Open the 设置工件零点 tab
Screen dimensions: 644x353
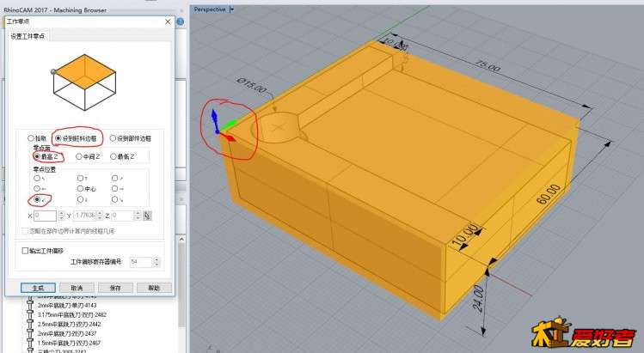(x=28, y=36)
